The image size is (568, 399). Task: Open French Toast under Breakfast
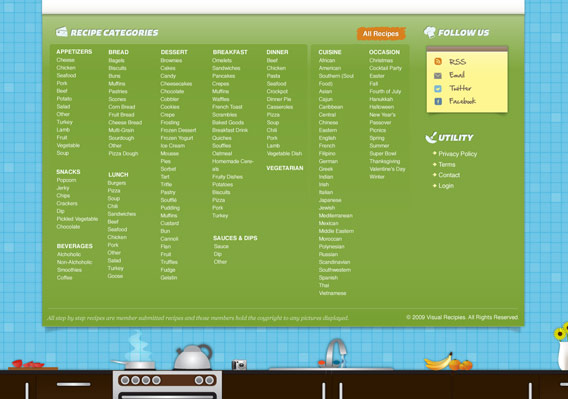(x=227, y=107)
